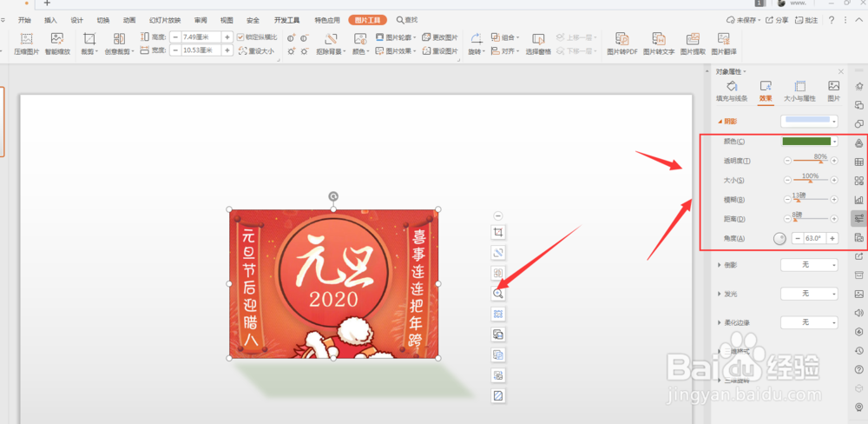Image resolution: width=868 pixels, height=424 pixels.
Task: Click the 抠除背景 remove background icon
Action: [331, 39]
